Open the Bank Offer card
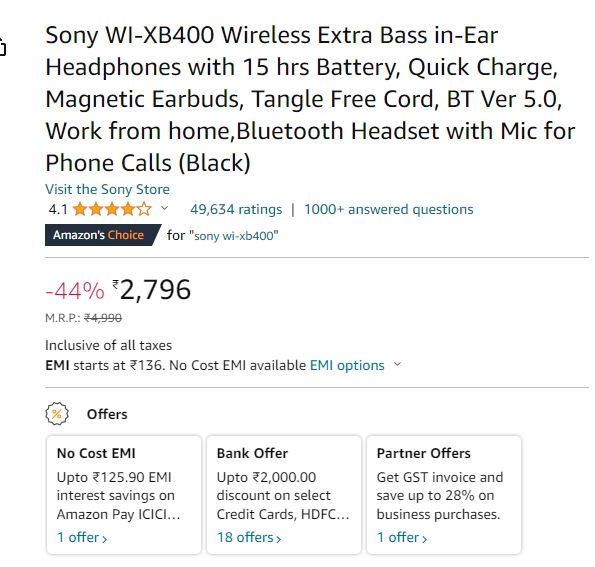The width and height of the screenshot is (595, 567). pyautogui.click(x=284, y=495)
